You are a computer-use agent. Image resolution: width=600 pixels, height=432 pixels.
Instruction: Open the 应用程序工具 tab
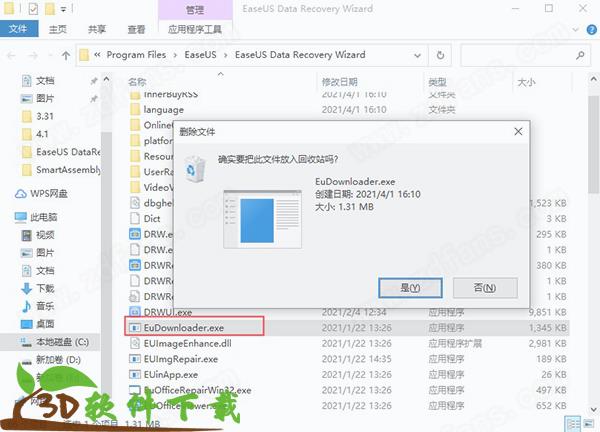point(195,29)
